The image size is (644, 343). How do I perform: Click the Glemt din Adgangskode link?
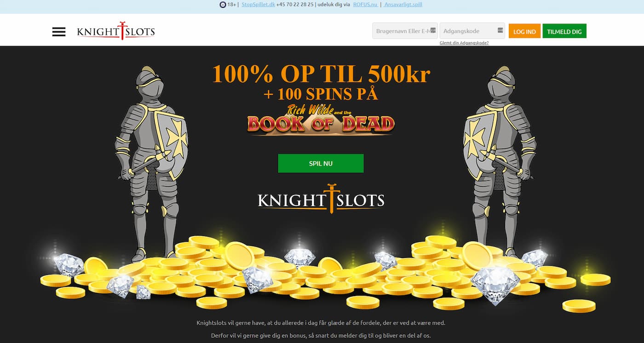464,43
